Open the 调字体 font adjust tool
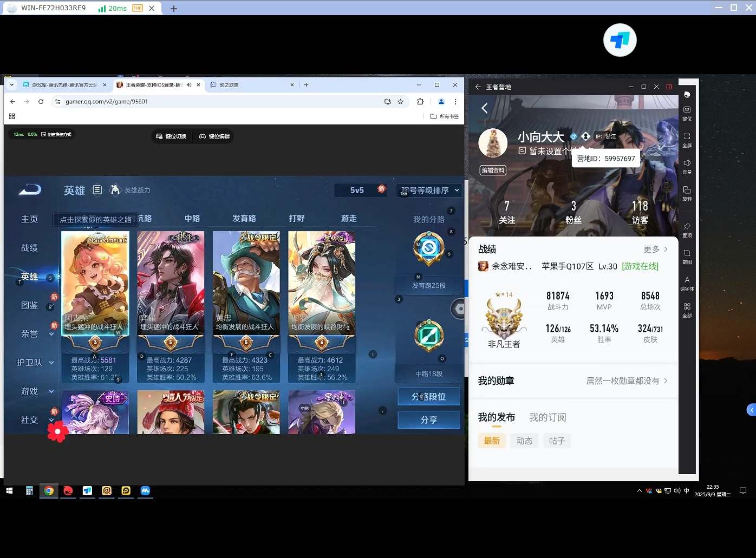Screen dimensions: 756x558 point(687,280)
